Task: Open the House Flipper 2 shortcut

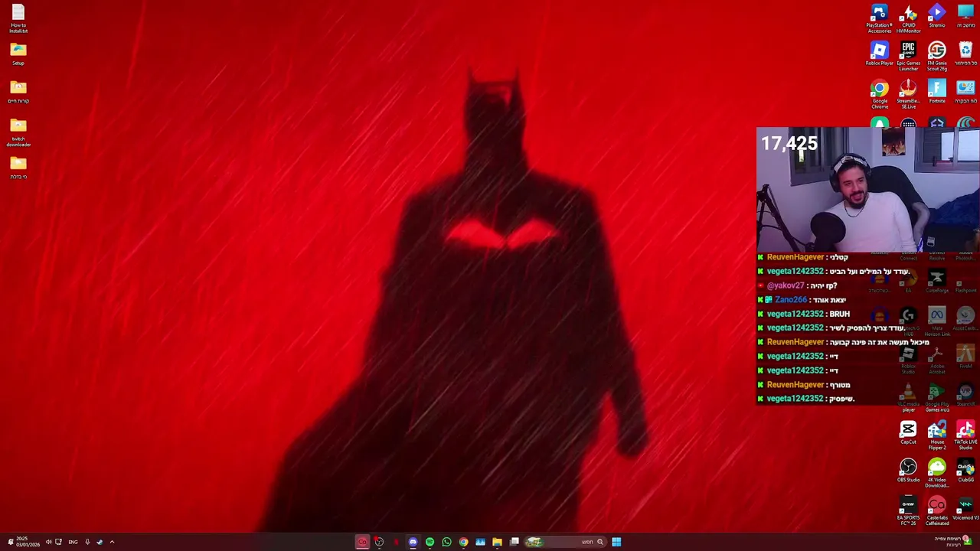Action: pyautogui.click(x=936, y=435)
